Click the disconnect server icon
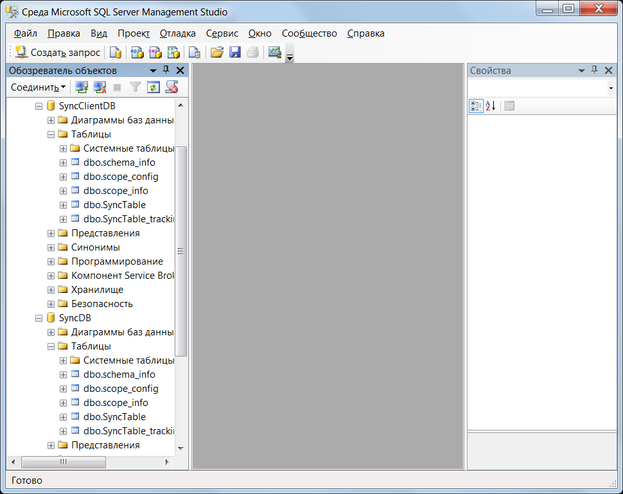 point(99,88)
